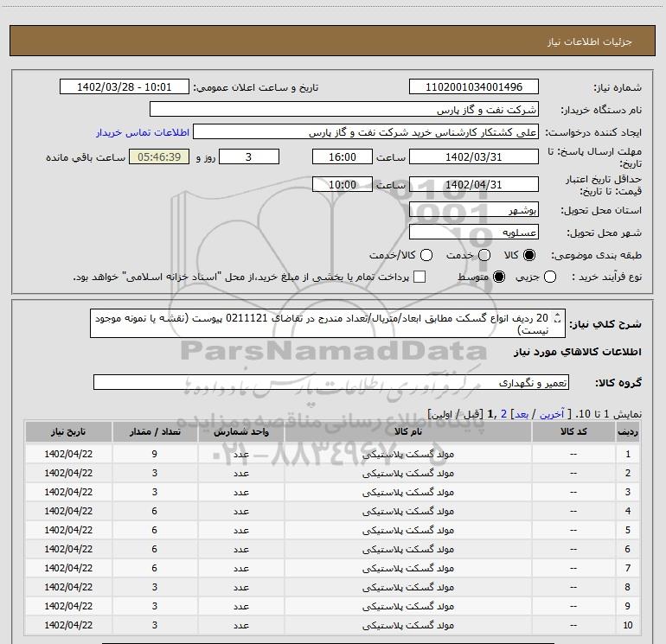Click quantity 6 in row 4

point(155,511)
